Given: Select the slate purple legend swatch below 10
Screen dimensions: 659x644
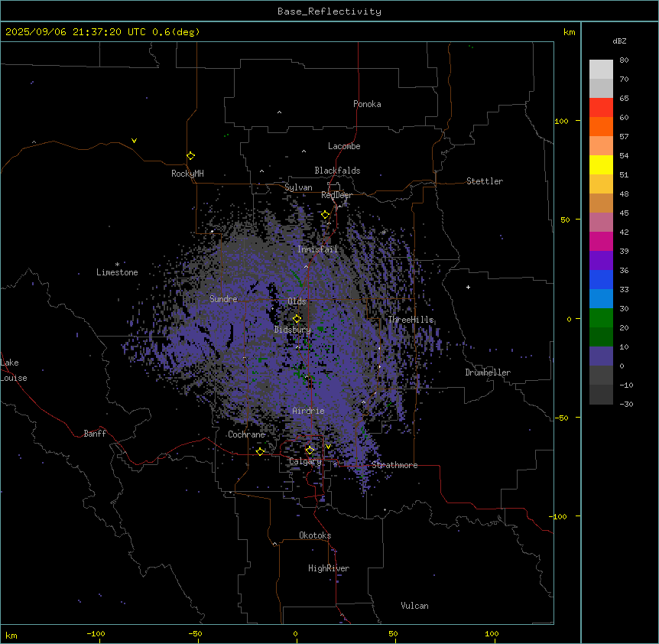Looking at the screenshot, I should point(601,356).
